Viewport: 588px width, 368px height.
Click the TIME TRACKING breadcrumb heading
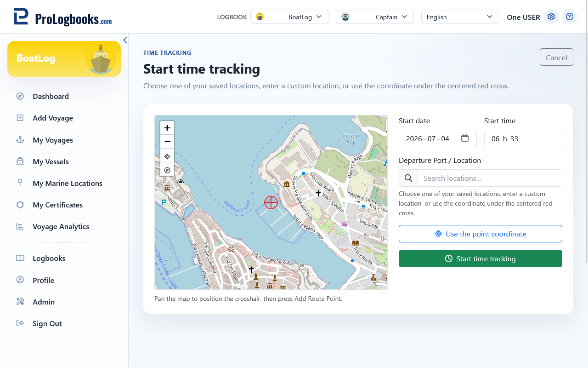pyautogui.click(x=167, y=53)
